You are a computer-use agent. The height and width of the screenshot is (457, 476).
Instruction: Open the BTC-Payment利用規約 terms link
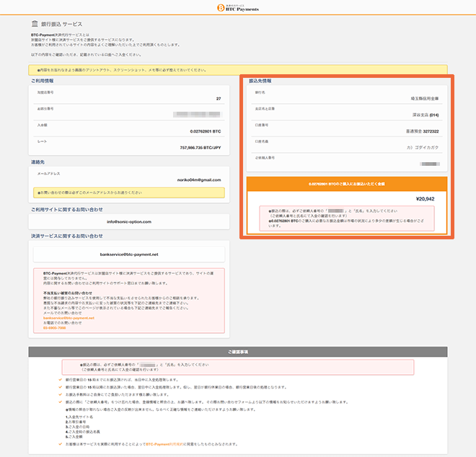[x=164, y=444]
